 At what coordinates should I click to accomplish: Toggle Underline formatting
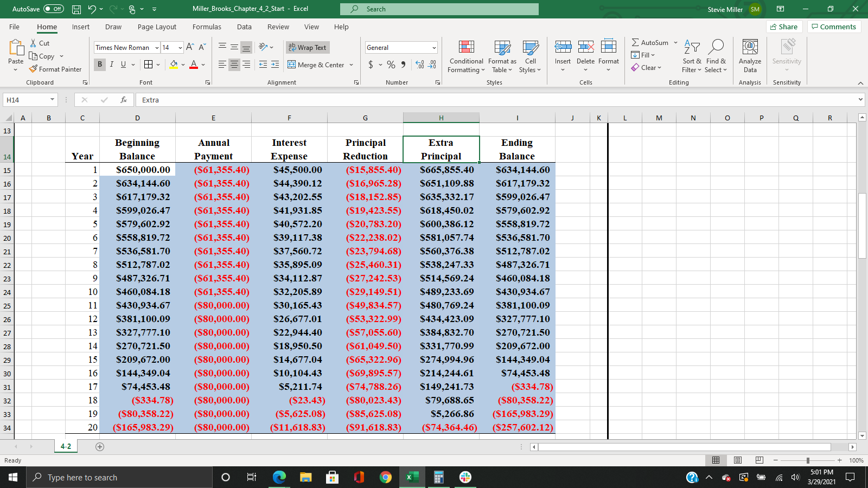[x=124, y=65]
